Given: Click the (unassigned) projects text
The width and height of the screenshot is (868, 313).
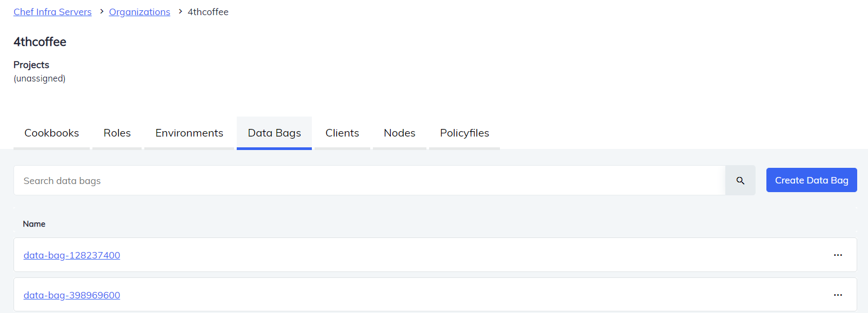Looking at the screenshot, I should click(39, 79).
